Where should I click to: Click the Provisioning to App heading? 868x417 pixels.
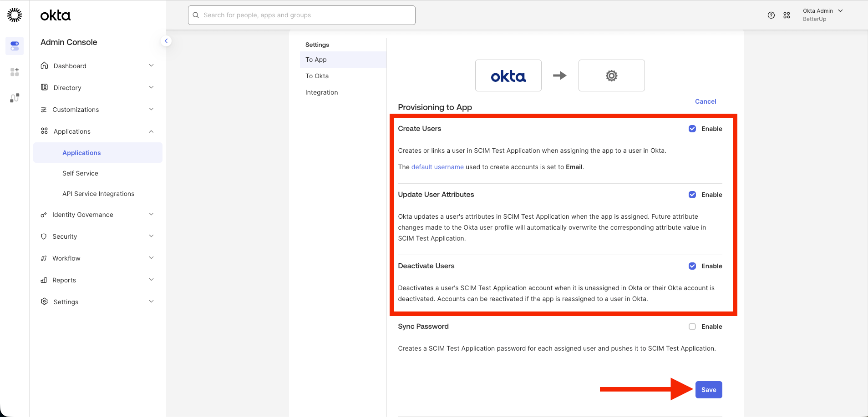(x=435, y=107)
